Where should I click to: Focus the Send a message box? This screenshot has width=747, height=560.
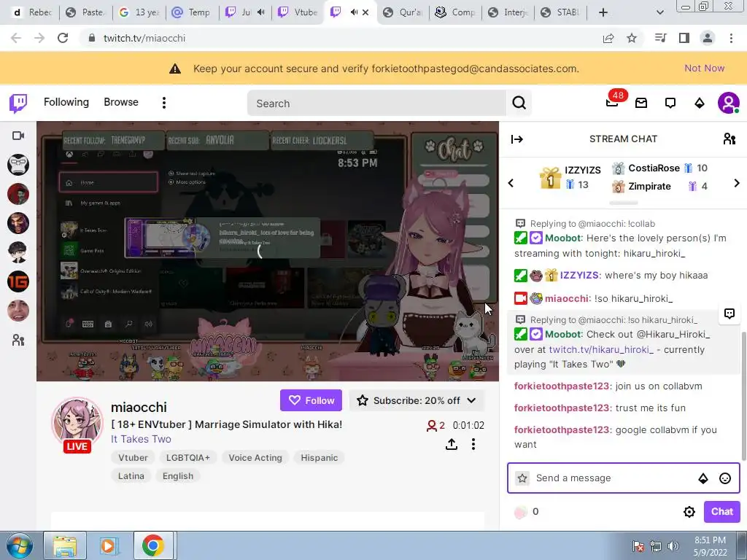pyautogui.click(x=614, y=478)
